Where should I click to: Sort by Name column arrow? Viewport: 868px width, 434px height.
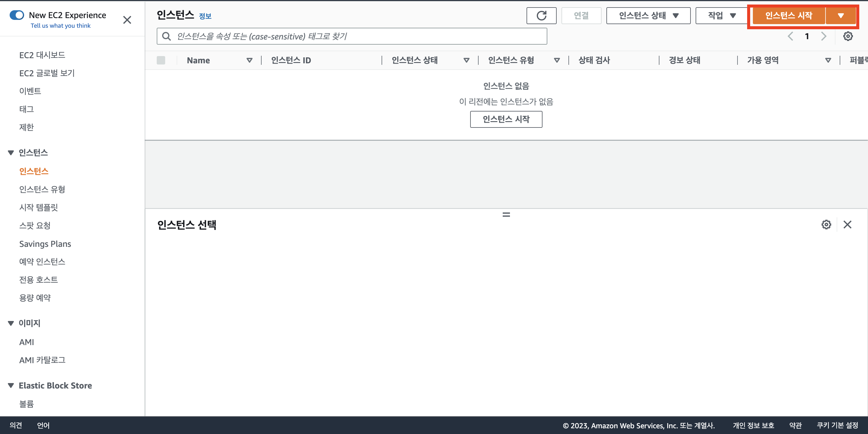[x=249, y=60]
